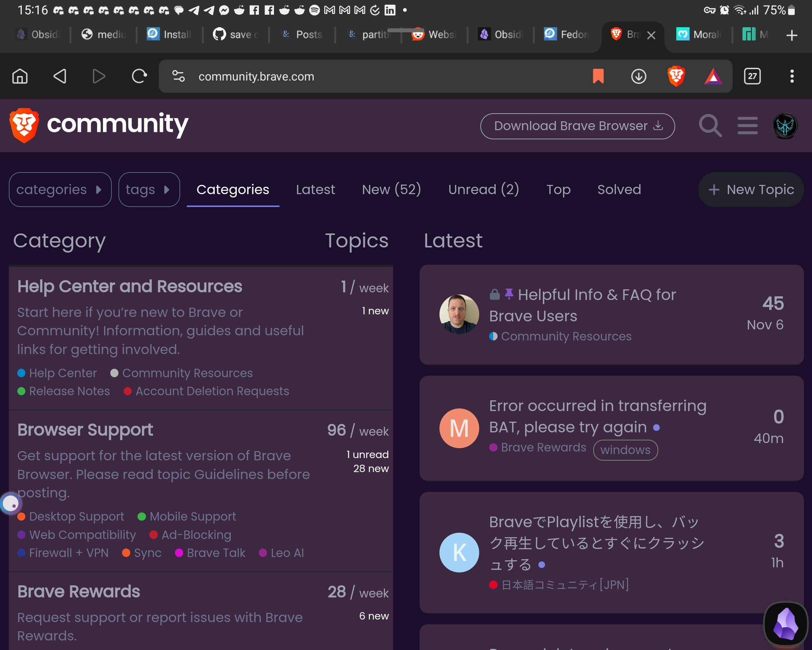This screenshot has width=812, height=650.
Task: Expand the categories filter dropdown
Action: [x=60, y=189]
